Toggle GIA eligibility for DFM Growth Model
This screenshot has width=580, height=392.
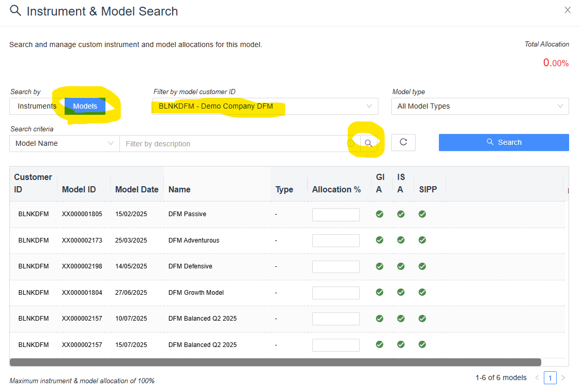pyautogui.click(x=380, y=292)
